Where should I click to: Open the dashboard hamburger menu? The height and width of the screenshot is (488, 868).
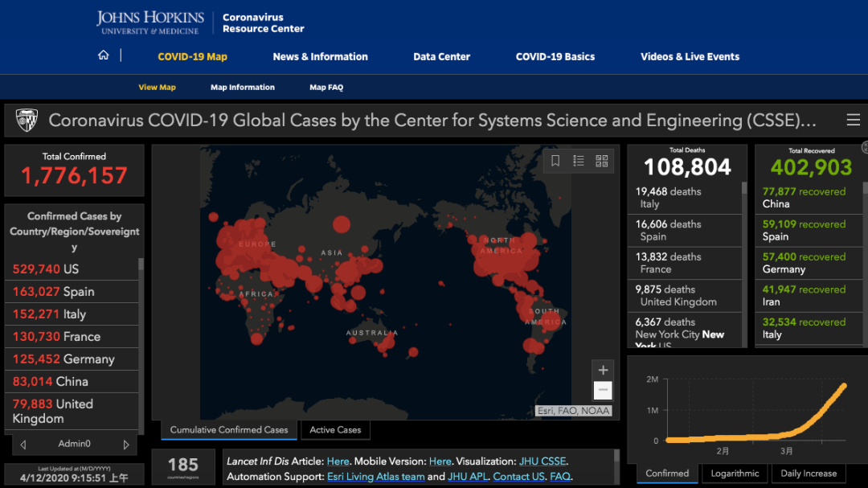[x=853, y=121]
